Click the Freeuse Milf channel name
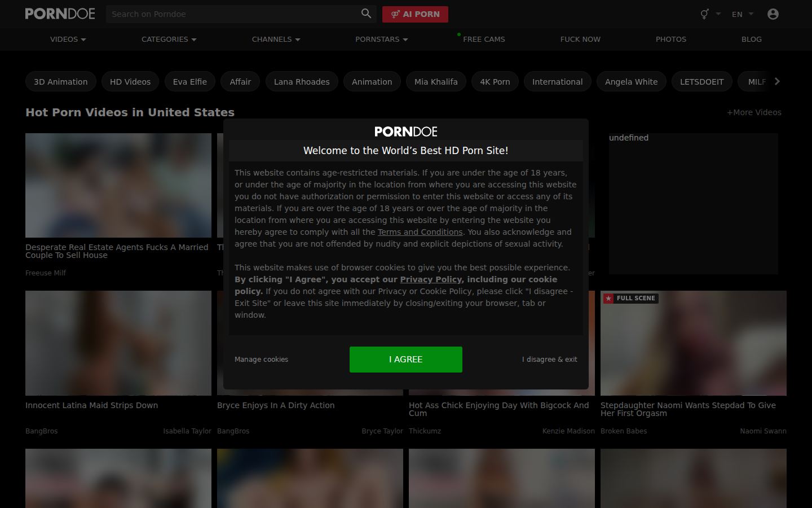 46,273
